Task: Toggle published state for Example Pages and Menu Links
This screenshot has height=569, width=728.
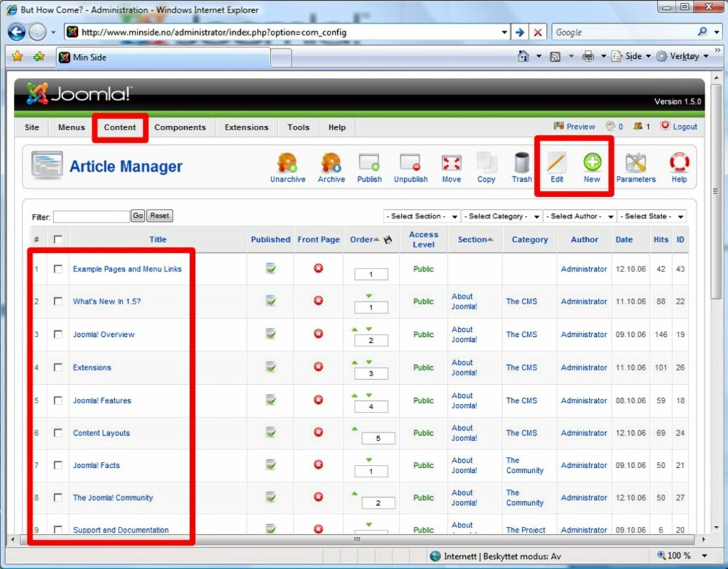Action: coord(271,268)
